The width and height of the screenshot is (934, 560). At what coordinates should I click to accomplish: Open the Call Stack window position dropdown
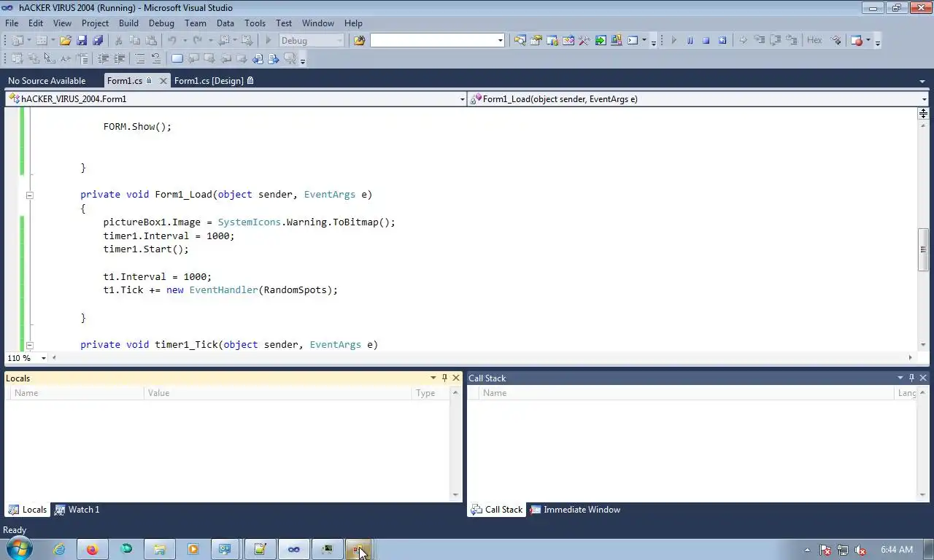[x=900, y=378]
